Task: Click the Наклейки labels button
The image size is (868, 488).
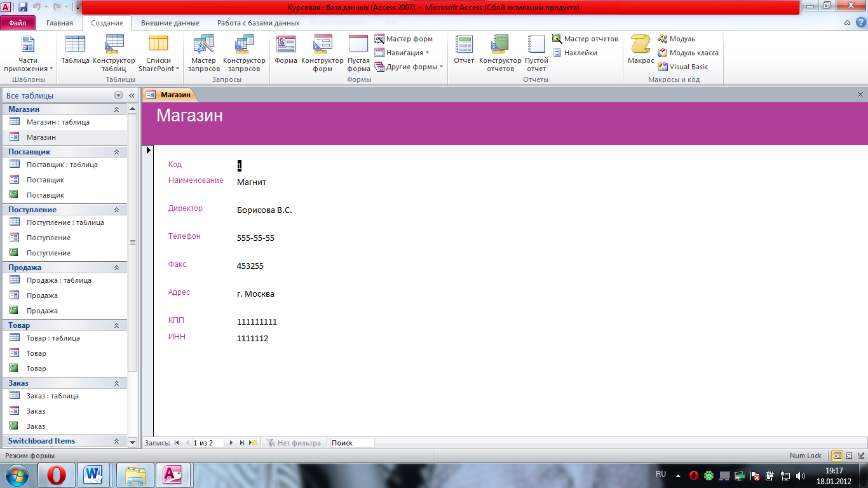Action: 575,53
